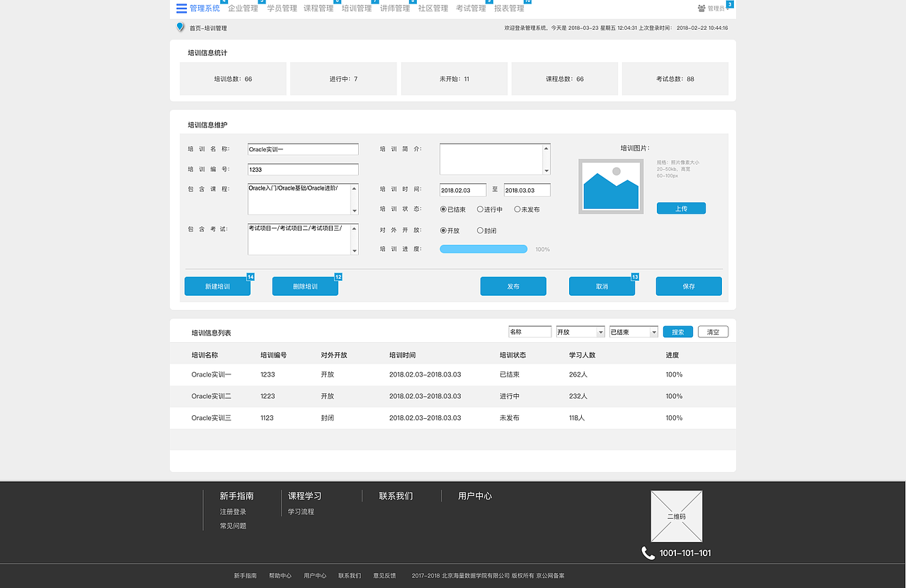Click the 包含课程 text area
Image resolution: width=906 pixels, height=588 pixels.
click(303, 200)
